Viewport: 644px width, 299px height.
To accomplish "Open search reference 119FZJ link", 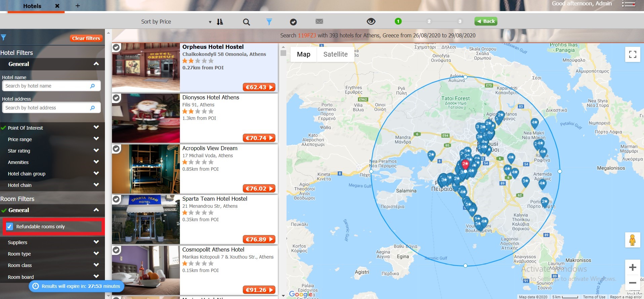I will click(x=307, y=35).
